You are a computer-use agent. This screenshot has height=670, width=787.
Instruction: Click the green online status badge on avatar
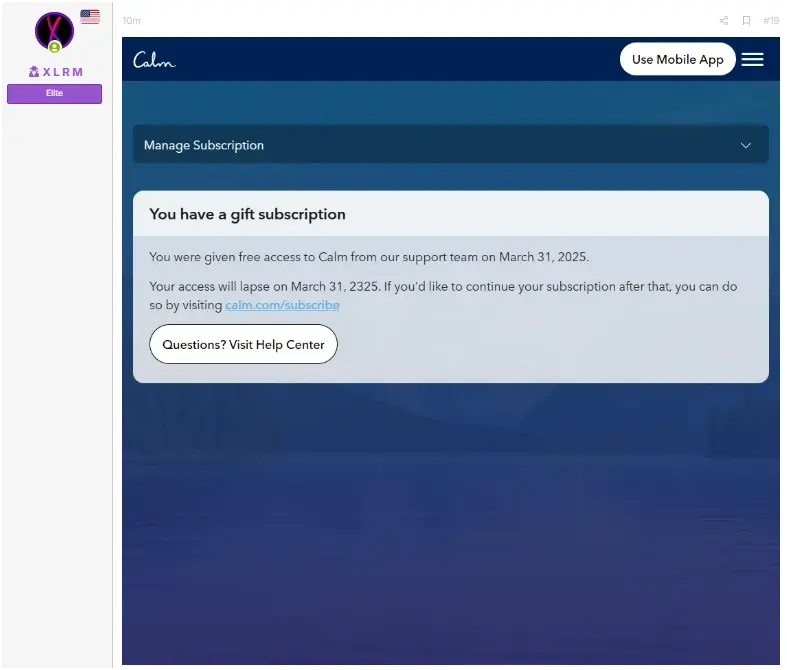click(55, 47)
